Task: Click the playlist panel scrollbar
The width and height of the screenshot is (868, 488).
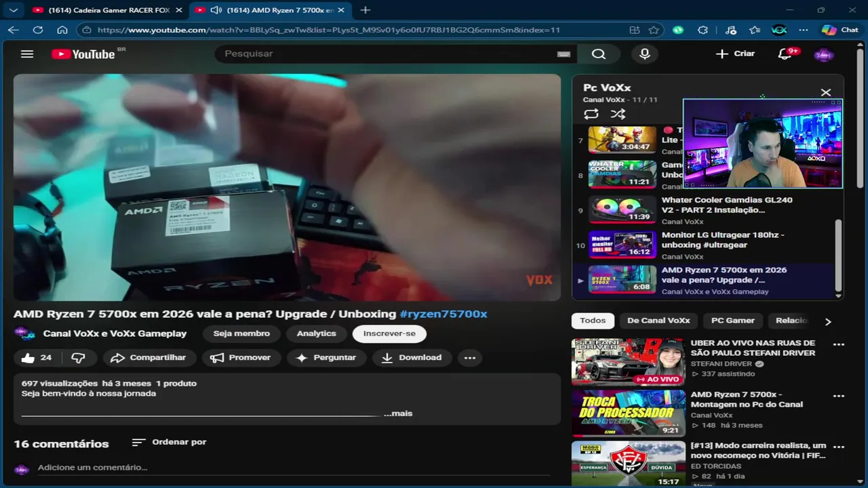Action: [839, 254]
